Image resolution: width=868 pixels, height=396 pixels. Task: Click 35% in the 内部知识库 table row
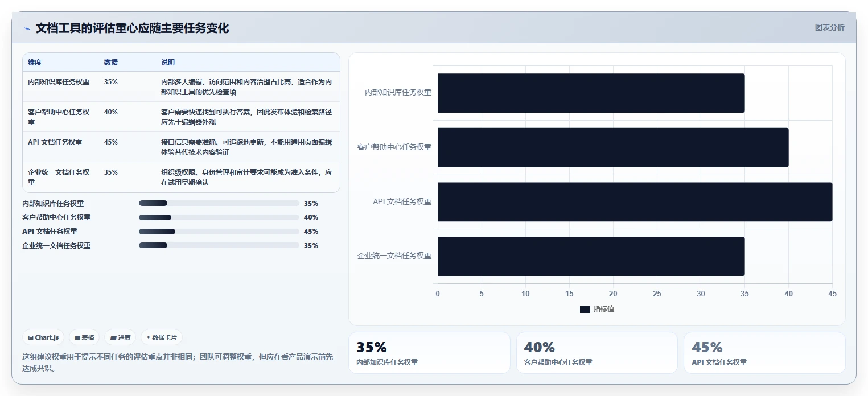click(x=111, y=82)
